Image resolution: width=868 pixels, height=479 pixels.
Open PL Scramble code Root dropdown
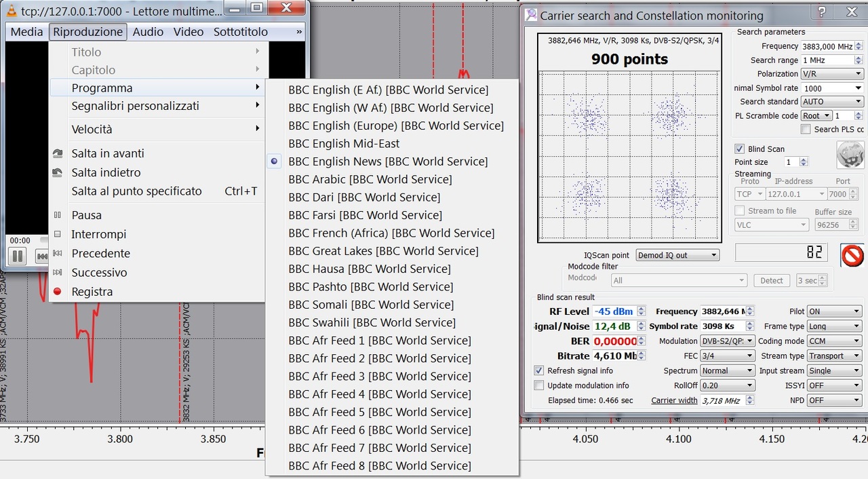pos(816,116)
